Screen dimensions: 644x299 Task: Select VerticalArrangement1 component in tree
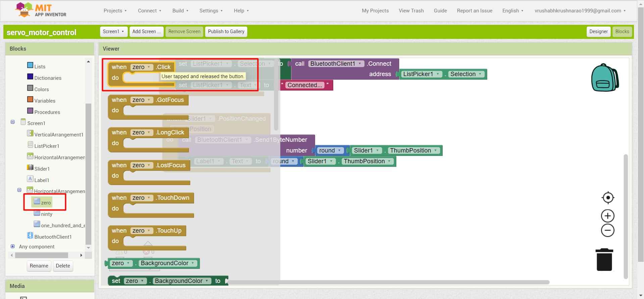click(55, 134)
